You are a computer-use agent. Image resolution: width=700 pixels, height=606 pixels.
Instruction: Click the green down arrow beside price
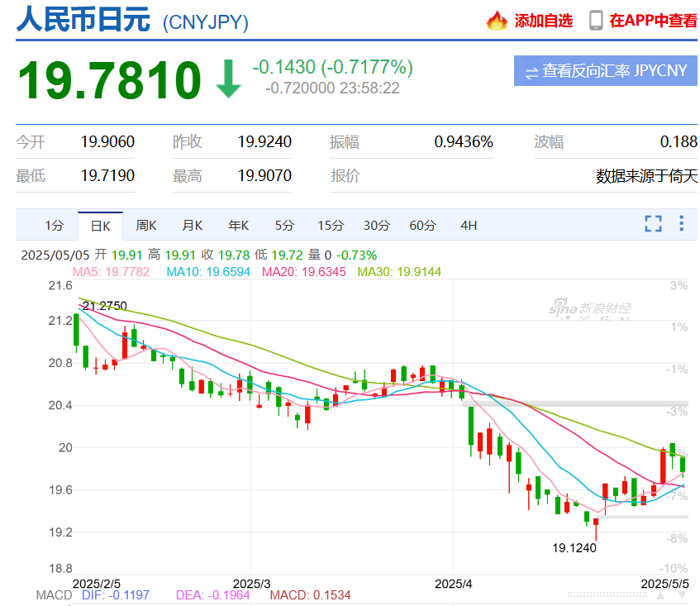pyautogui.click(x=229, y=79)
